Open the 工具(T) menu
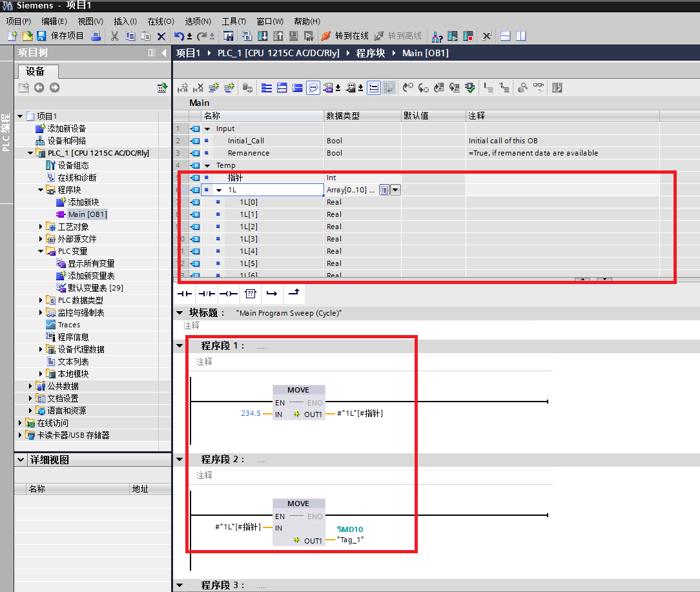 click(x=234, y=21)
